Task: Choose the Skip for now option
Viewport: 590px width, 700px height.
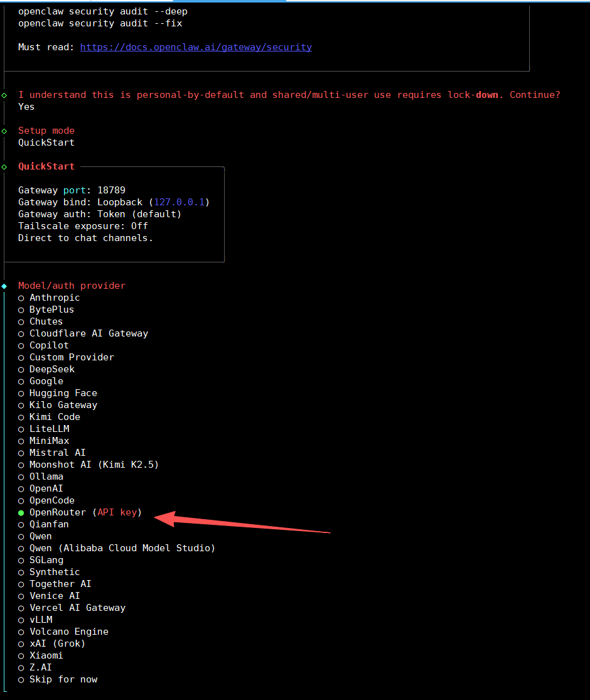Action: click(58, 679)
